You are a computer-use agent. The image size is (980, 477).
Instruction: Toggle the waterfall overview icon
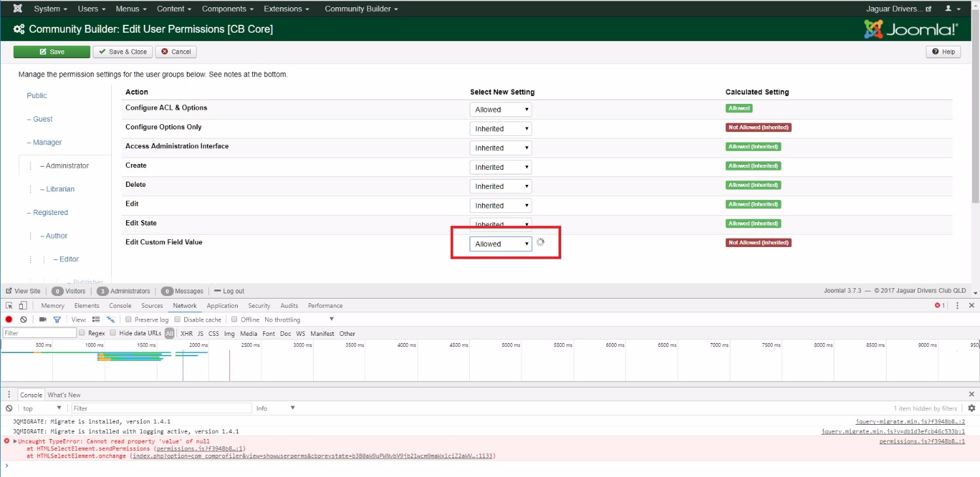pos(110,320)
